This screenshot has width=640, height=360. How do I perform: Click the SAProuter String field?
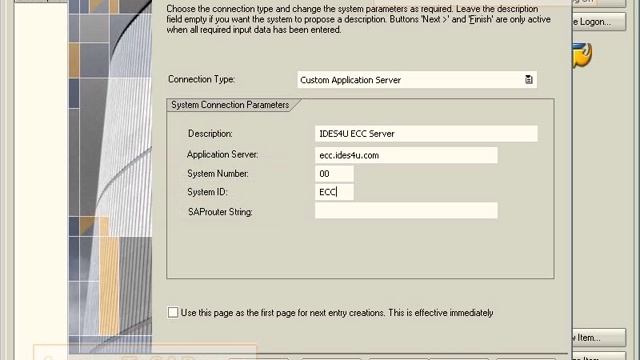[406, 211]
